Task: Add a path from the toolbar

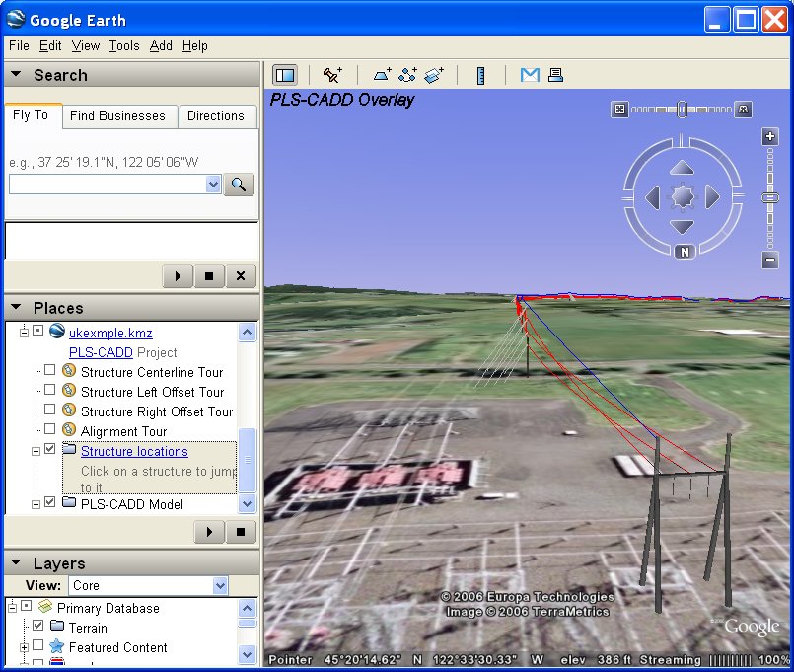Action: click(x=407, y=76)
